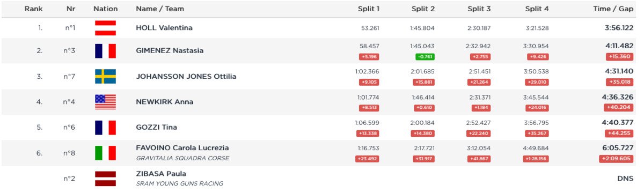Click the Split 1 column header
Screen dimensions: 644x193
[369, 9]
